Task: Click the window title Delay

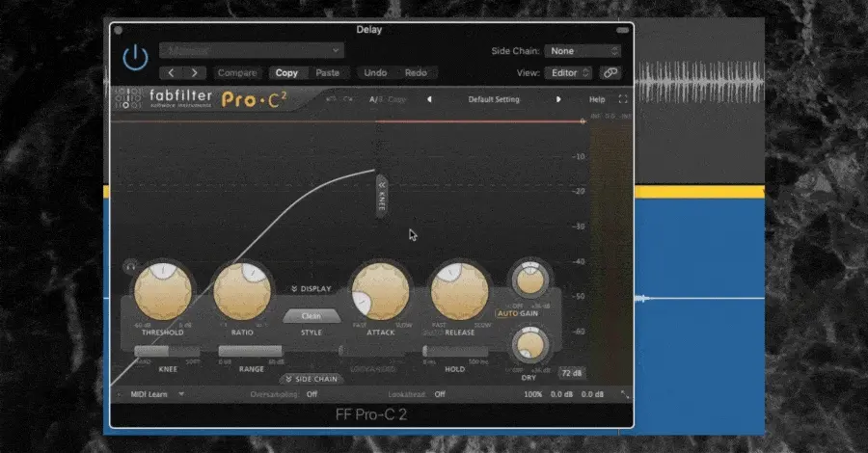Action: point(368,30)
